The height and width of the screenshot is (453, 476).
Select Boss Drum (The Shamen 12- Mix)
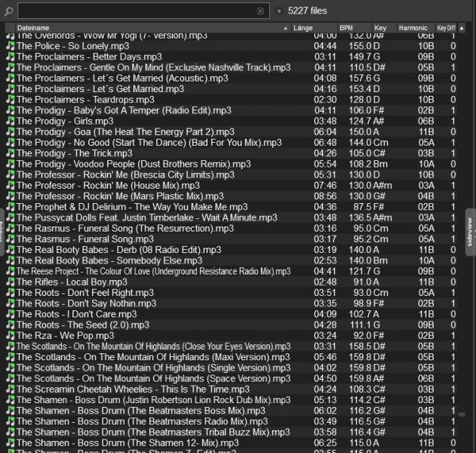232,443
